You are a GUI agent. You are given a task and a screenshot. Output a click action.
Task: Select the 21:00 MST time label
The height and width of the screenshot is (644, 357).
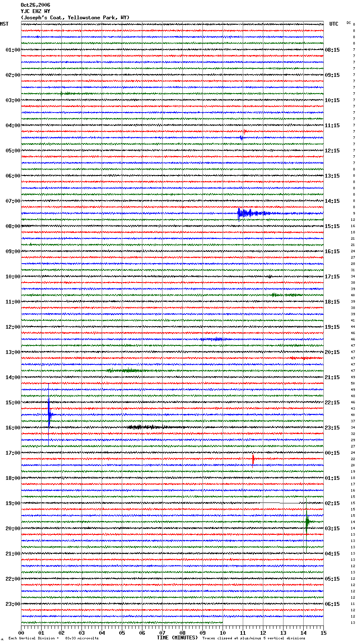pos(13,554)
